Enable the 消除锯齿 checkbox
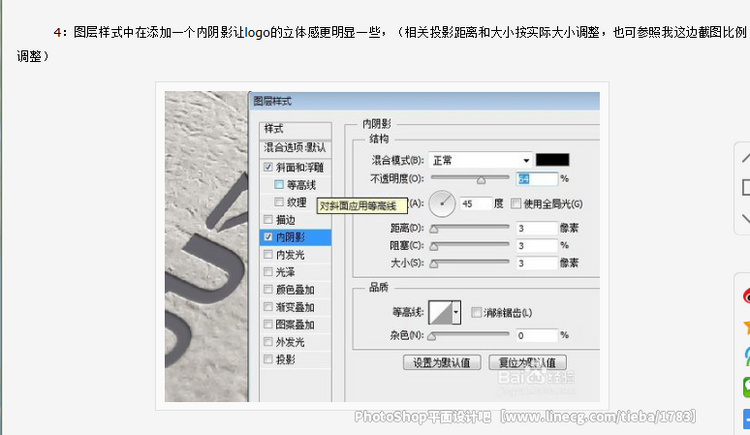 pyautogui.click(x=476, y=312)
